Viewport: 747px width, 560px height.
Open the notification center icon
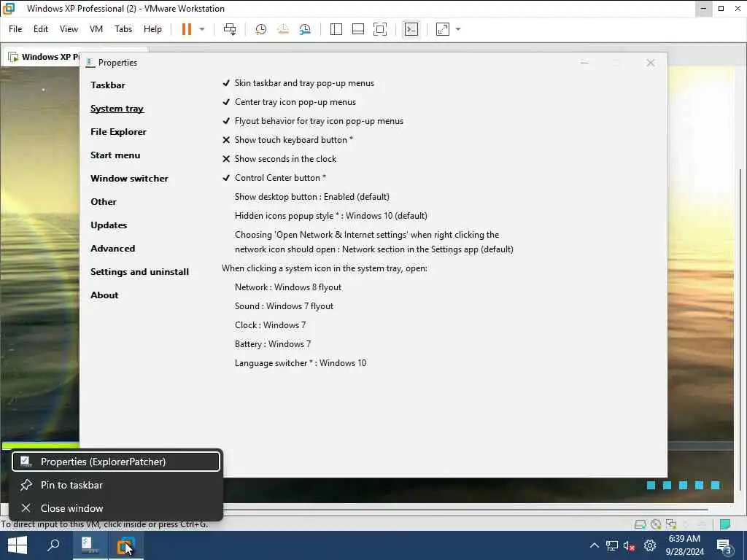[724, 546]
